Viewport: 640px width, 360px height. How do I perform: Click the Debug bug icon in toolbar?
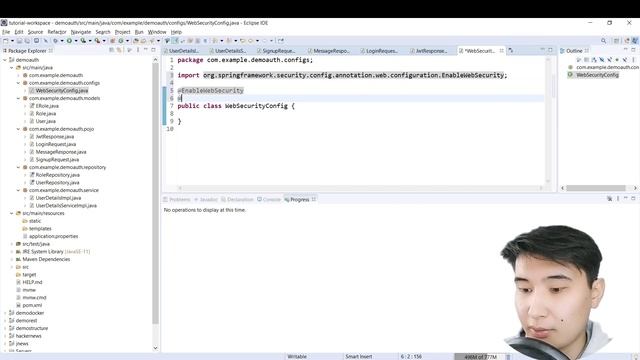point(55,41)
